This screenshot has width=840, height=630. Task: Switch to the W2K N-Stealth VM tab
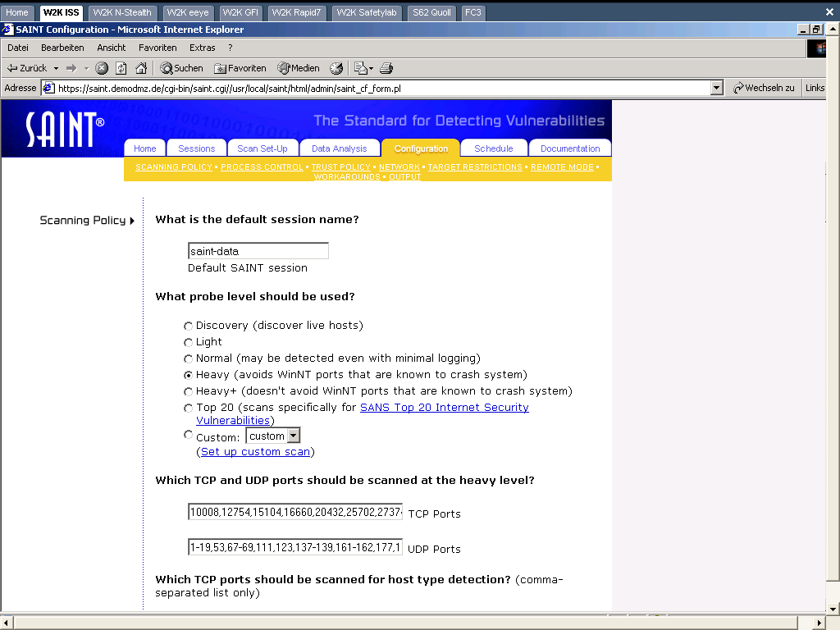coord(122,12)
